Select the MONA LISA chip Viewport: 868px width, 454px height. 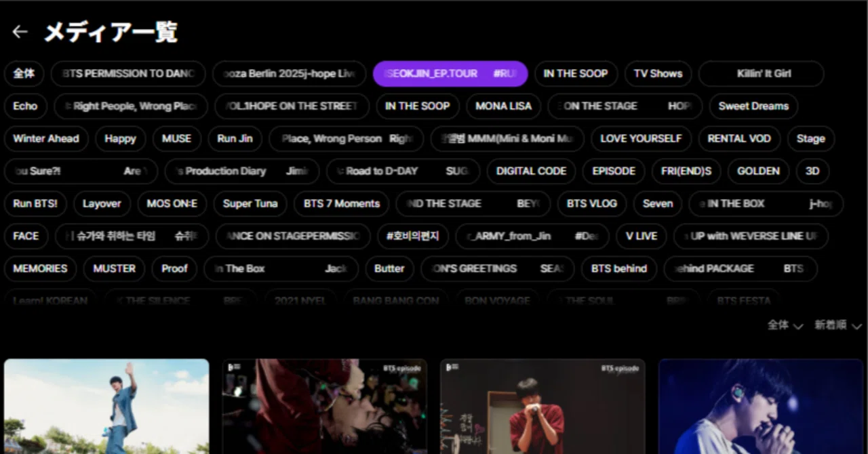[x=503, y=106]
